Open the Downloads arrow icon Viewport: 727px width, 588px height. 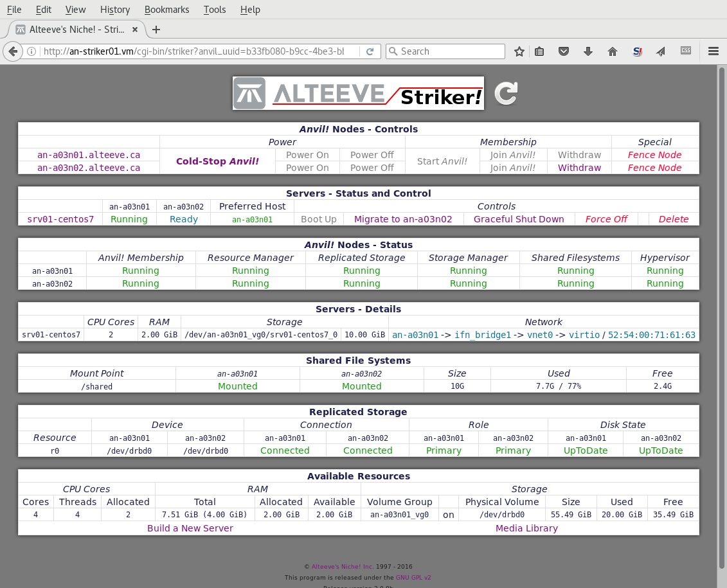click(588, 51)
